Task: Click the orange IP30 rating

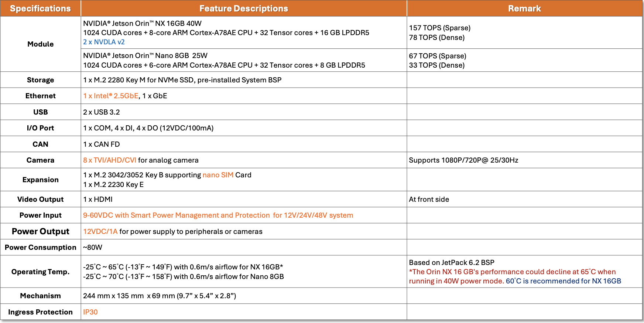Action: point(90,312)
